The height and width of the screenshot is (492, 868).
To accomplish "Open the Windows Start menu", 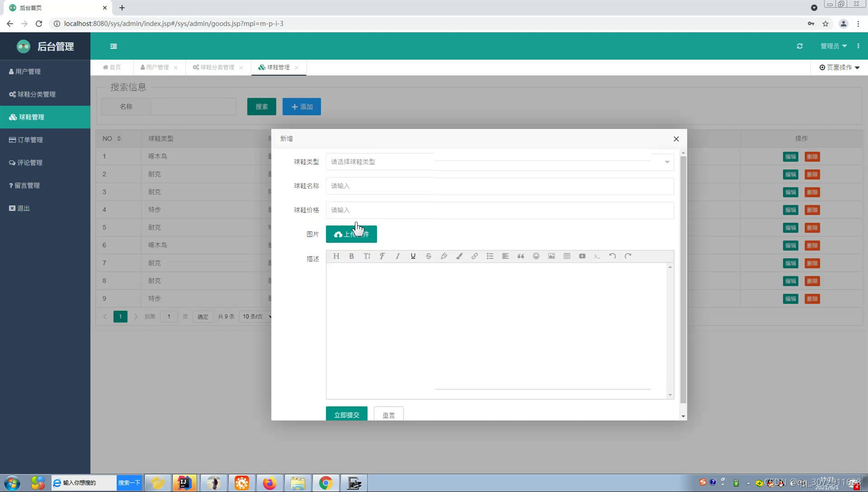I will [x=12, y=483].
